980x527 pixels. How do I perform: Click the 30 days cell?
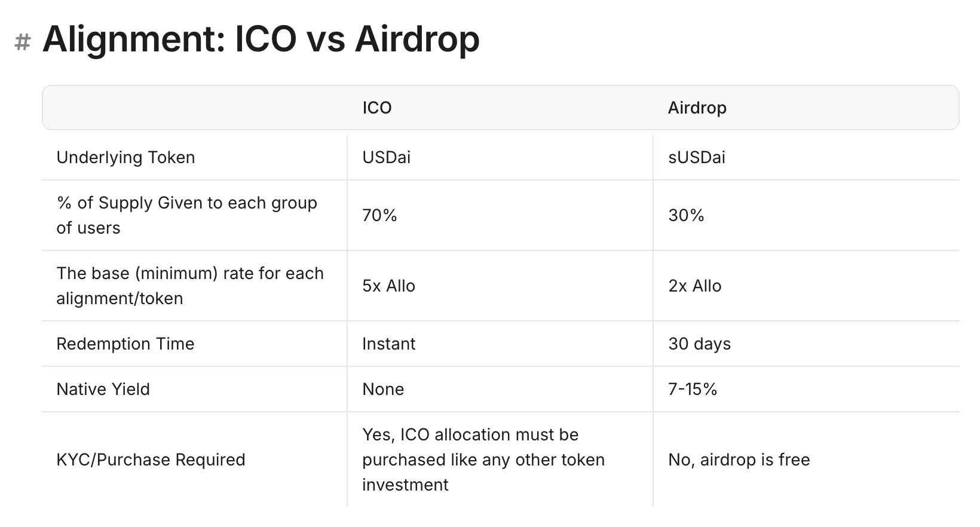pos(699,344)
